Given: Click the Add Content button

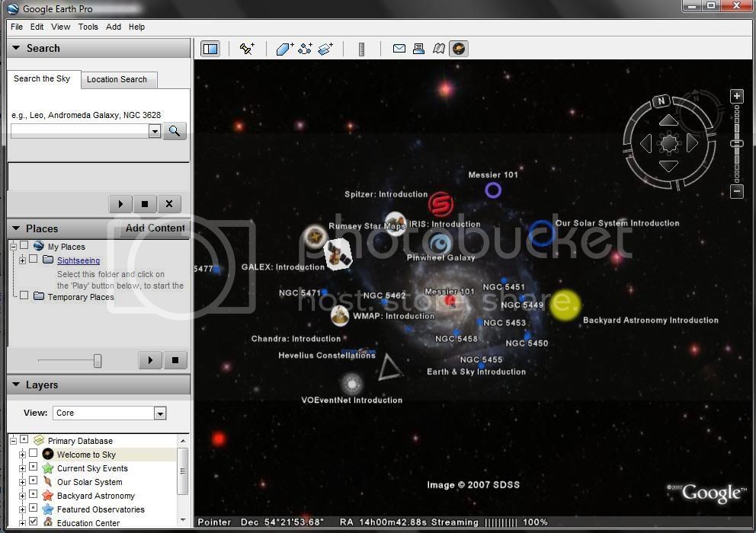Looking at the screenshot, I should 155,228.
